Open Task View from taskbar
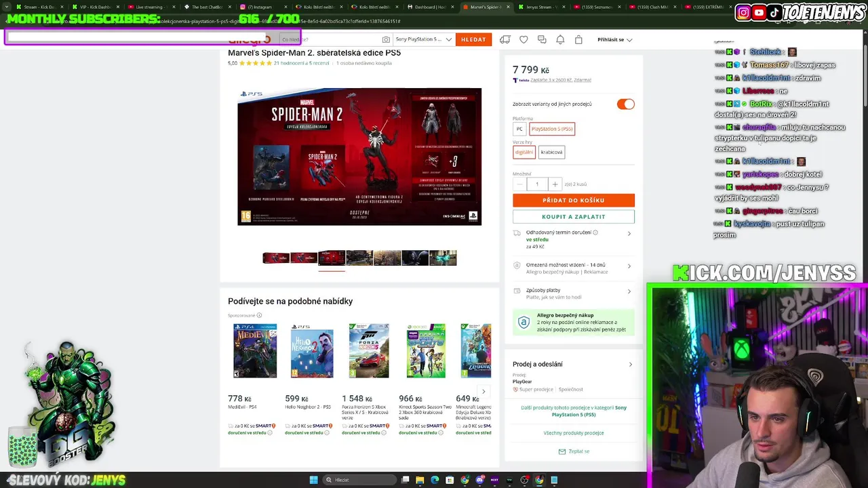The height and width of the screenshot is (488, 868). (405, 480)
